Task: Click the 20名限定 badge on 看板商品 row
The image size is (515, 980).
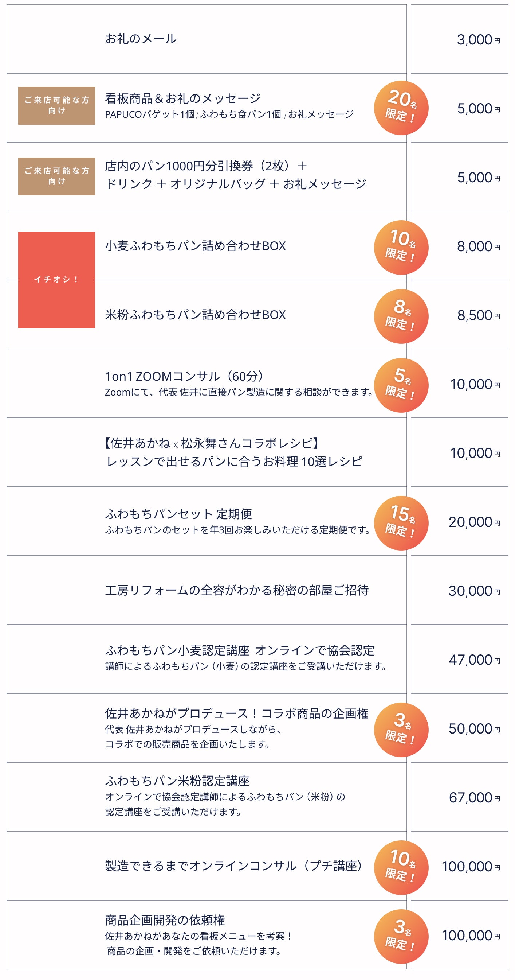Action: point(401,108)
